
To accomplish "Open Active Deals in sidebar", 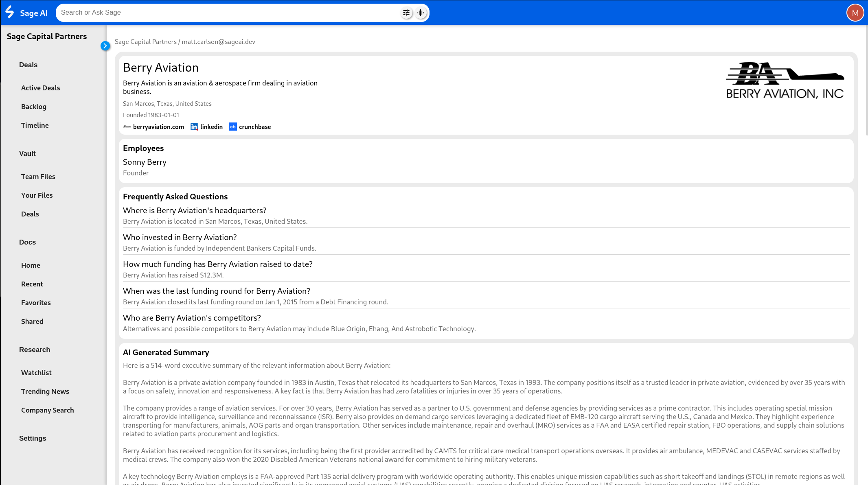I will click(40, 88).
